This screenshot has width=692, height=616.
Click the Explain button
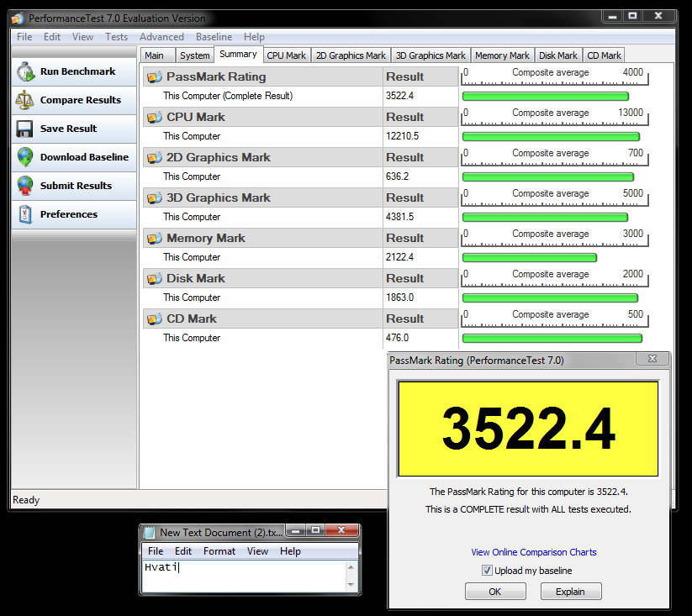(x=570, y=592)
